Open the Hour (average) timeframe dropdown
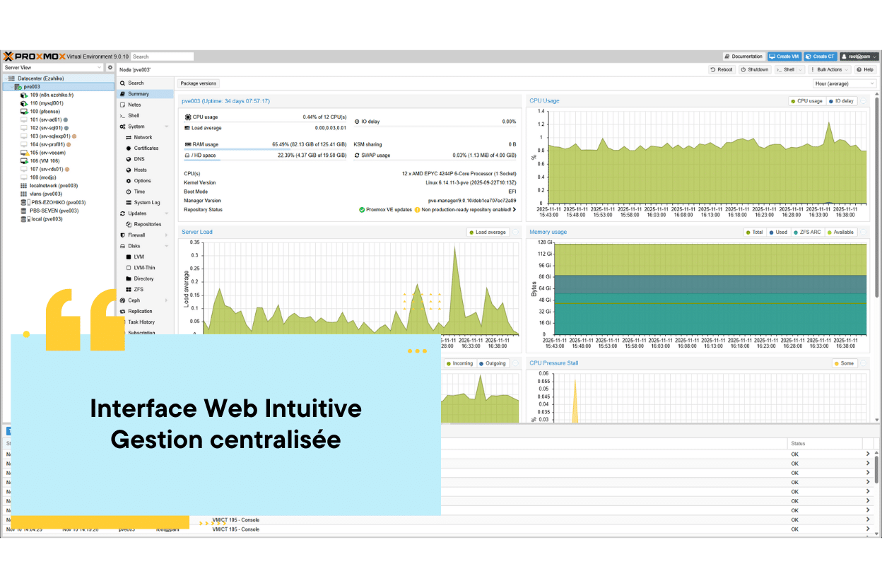The width and height of the screenshot is (882, 588). 845,83
